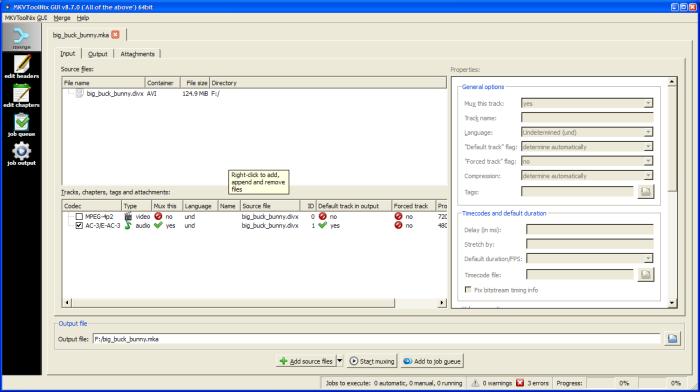
Task: Open the Help menu
Action: coord(83,18)
